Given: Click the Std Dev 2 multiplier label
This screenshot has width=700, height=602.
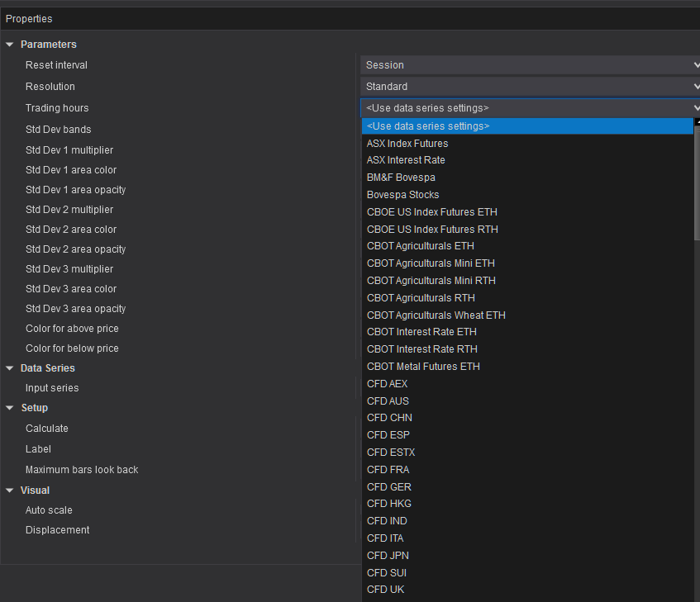Looking at the screenshot, I should (69, 210).
